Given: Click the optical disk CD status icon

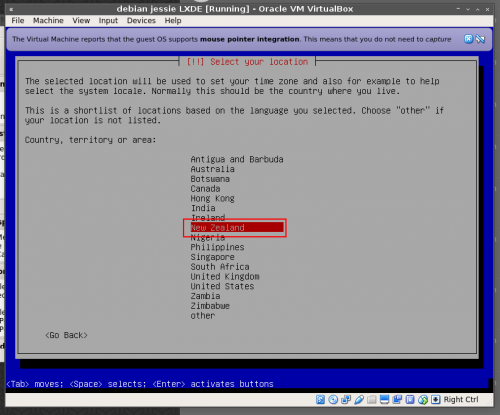Looking at the screenshot, I should (333, 399).
